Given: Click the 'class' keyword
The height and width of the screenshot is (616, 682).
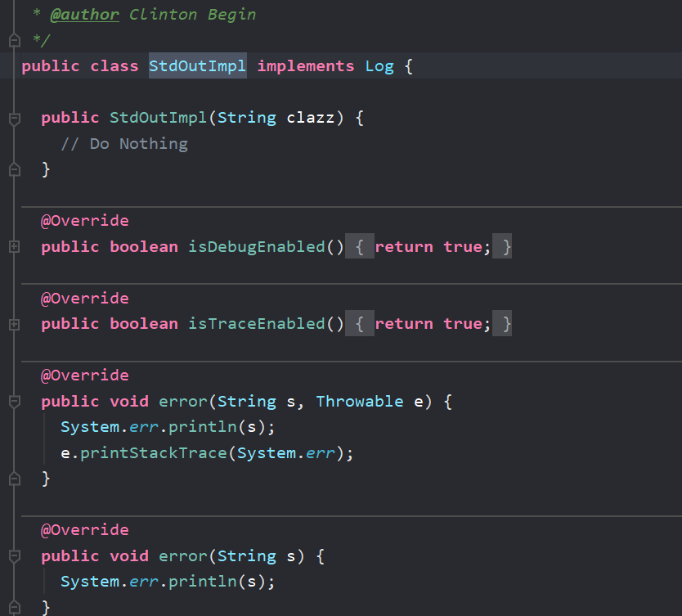Looking at the screenshot, I should click(x=114, y=66).
